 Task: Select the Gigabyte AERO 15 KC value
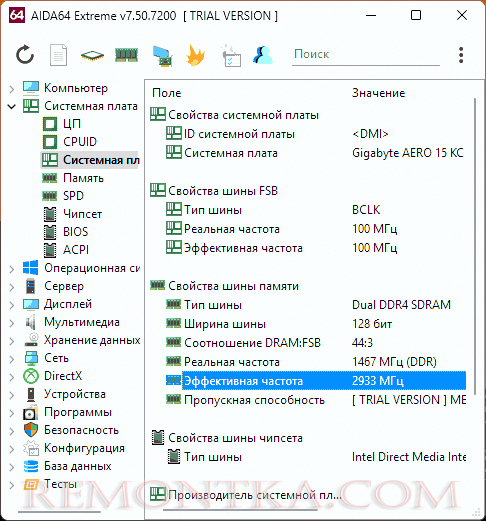click(x=408, y=153)
